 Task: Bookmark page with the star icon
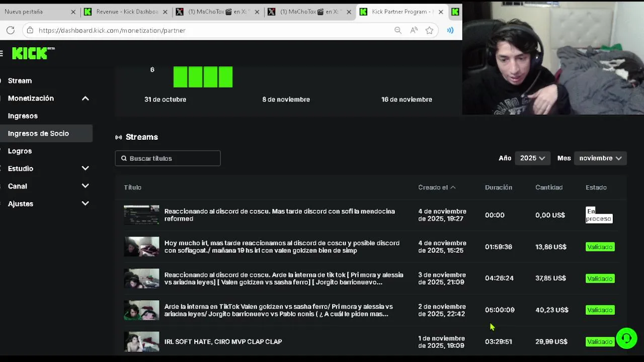coord(429,30)
